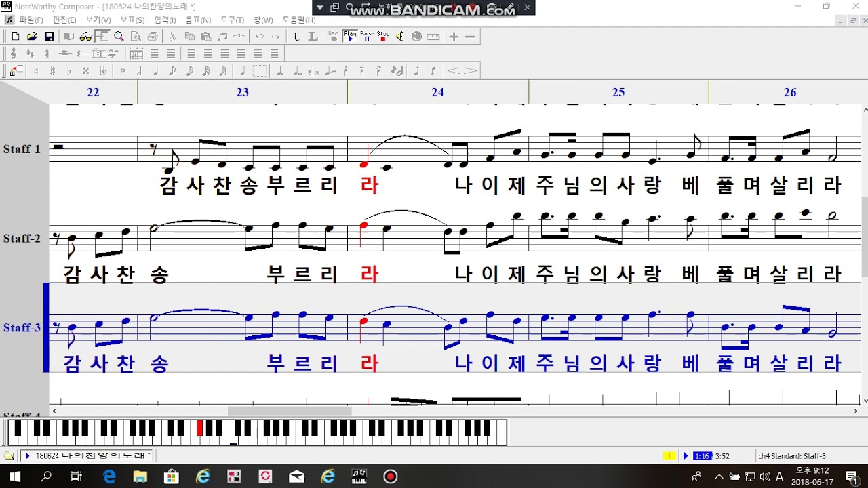Copy the selection icon
Screen dimensions: 868x488
coord(189,37)
